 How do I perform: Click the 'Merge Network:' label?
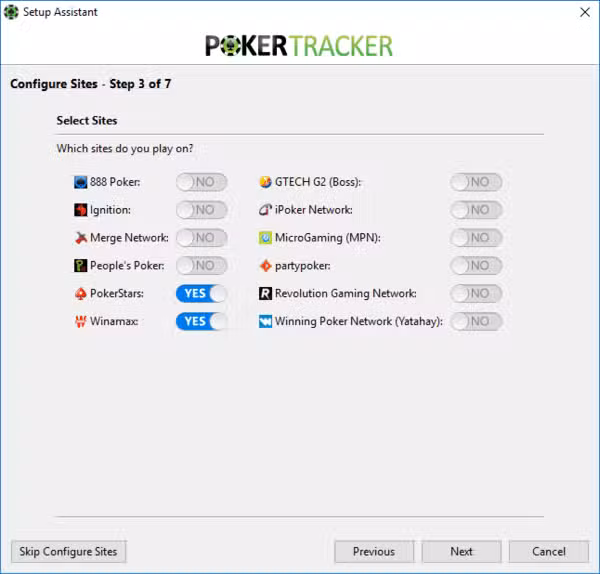coord(129,238)
